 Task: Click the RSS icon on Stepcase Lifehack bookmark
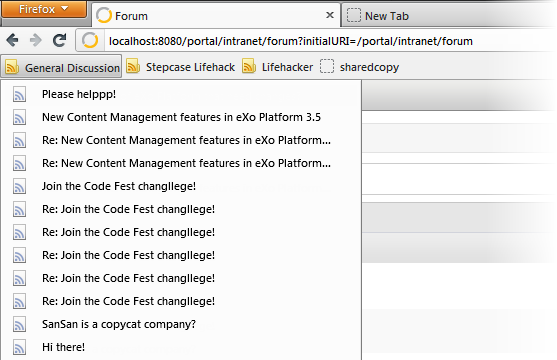(x=133, y=66)
